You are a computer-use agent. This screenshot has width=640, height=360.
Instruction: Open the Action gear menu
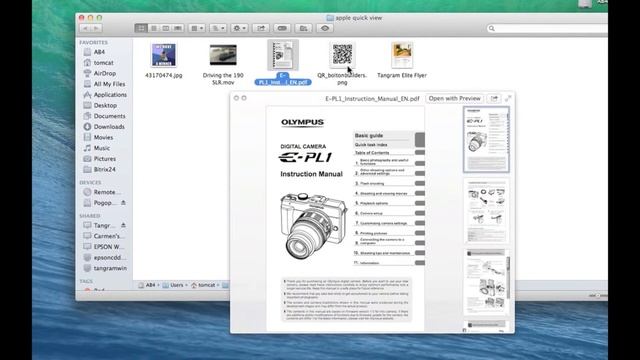[239, 28]
